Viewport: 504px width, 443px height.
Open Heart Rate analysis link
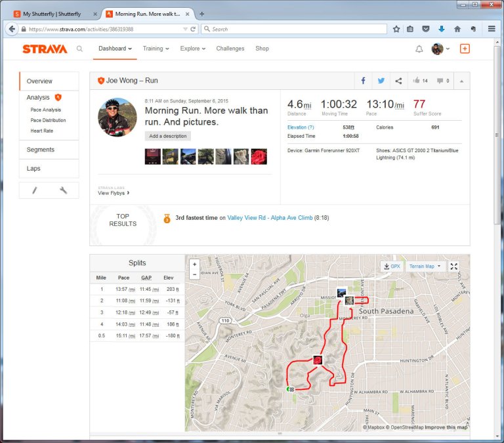pos(42,131)
